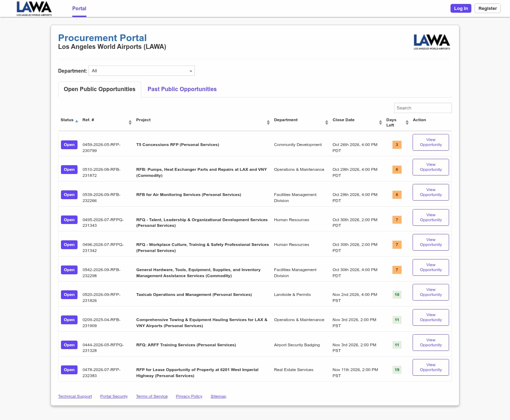View Opportunity for General Hardware, Tools

click(431, 267)
